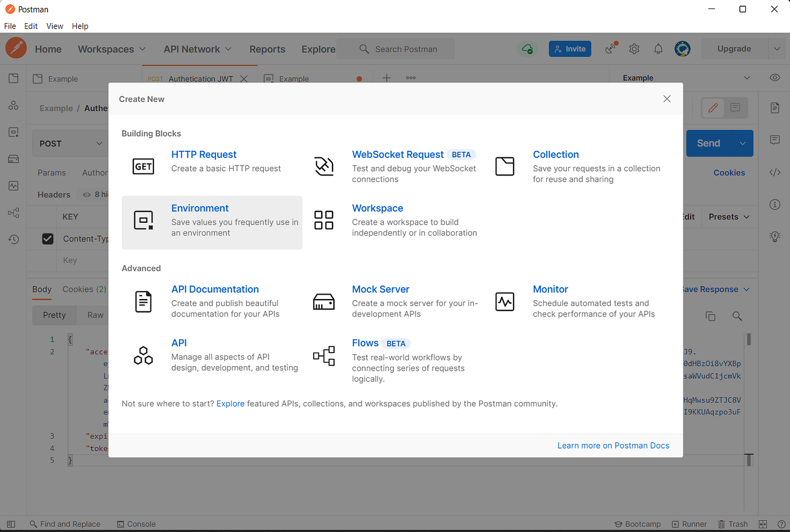Open the Runner in status bar

(x=689, y=524)
